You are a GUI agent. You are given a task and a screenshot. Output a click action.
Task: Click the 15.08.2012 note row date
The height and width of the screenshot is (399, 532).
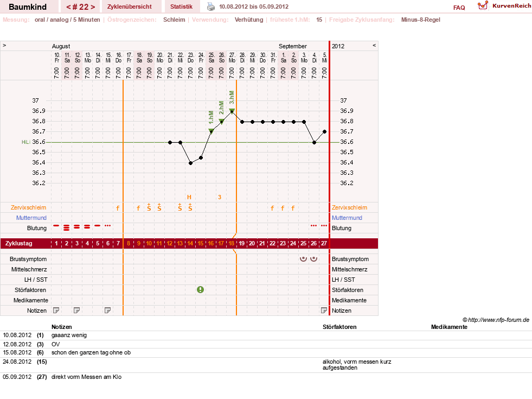point(17,352)
